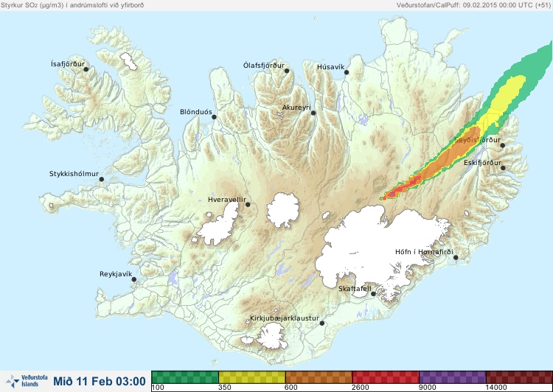Click the Ísafjörður location dot

point(86,69)
